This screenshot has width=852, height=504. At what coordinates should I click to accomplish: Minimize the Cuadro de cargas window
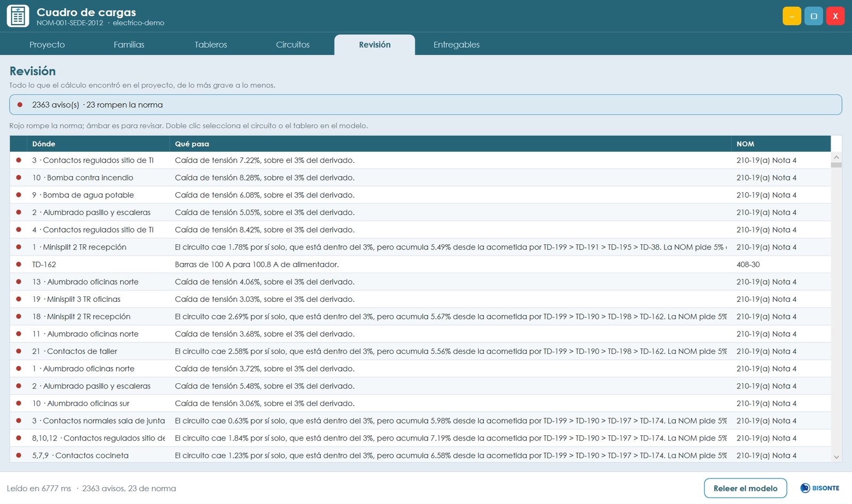[x=792, y=16]
